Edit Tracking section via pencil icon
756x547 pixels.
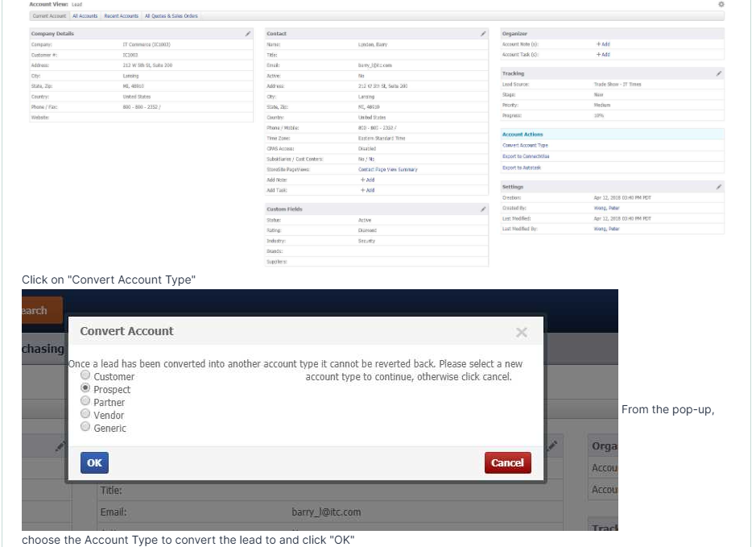718,73
